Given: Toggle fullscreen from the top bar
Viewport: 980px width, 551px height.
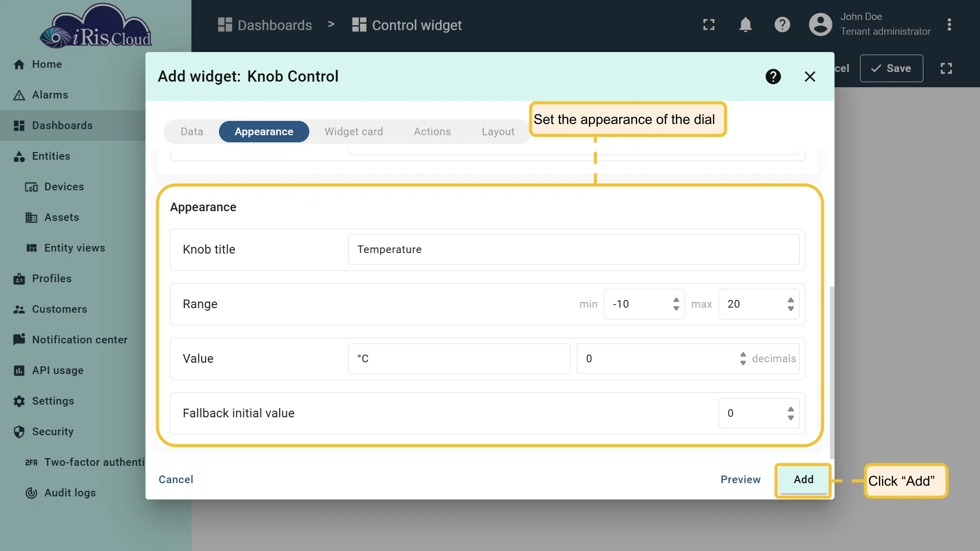Looking at the screenshot, I should pos(709,24).
